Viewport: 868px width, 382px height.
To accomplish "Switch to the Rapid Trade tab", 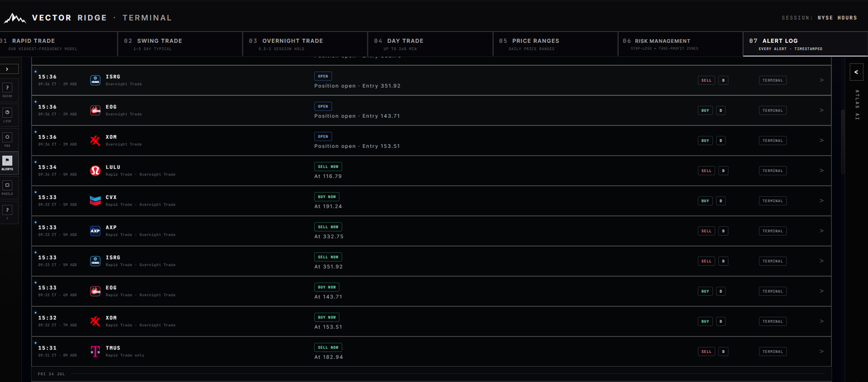I will [x=58, y=44].
